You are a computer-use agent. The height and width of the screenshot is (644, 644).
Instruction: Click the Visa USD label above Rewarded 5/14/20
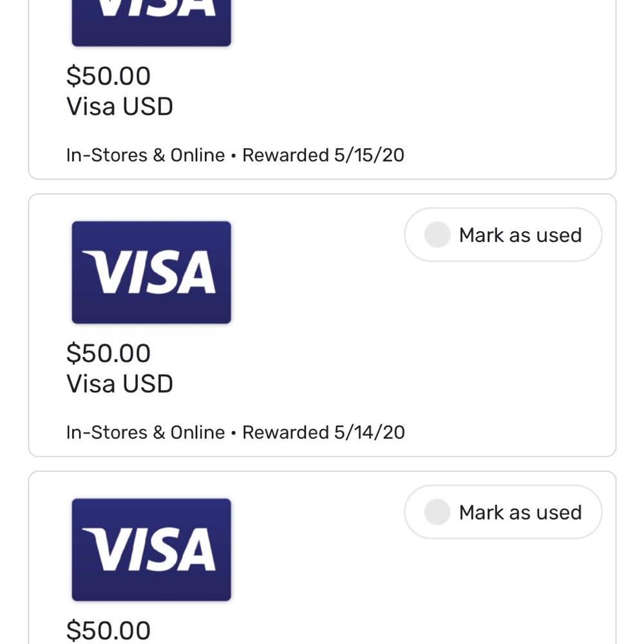[x=120, y=384]
